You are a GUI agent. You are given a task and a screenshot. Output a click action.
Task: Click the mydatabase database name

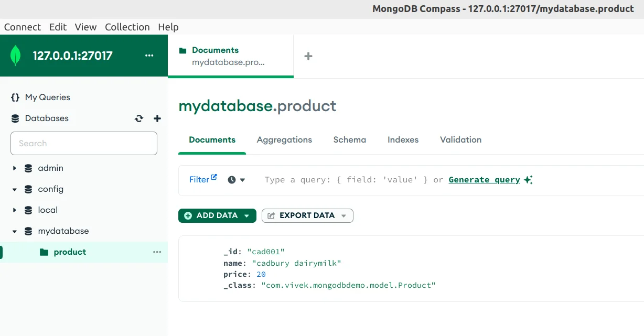(63, 231)
